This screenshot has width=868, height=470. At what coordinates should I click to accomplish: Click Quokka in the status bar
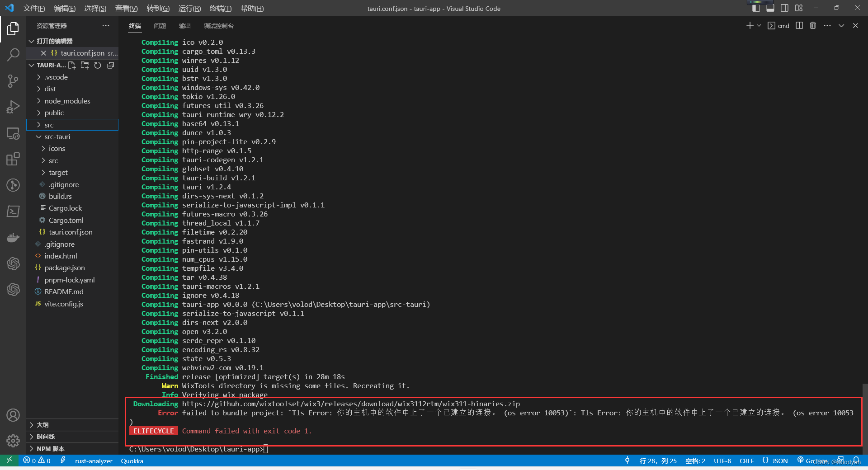pos(132,461)
